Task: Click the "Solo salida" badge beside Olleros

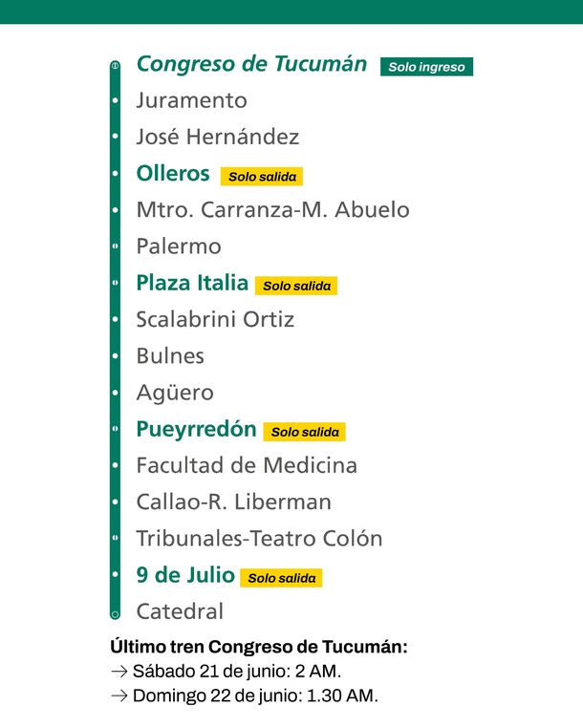Action: coord(262,177)
